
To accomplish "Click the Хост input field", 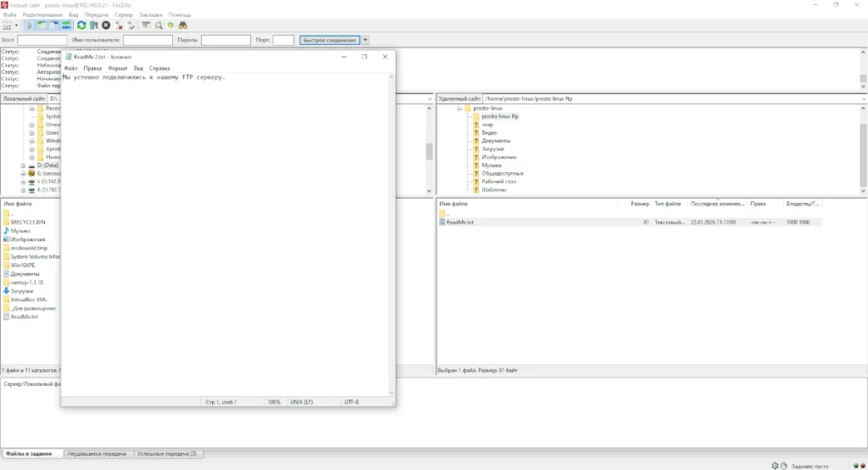I will pyautogui.click(x=42, y=40).
